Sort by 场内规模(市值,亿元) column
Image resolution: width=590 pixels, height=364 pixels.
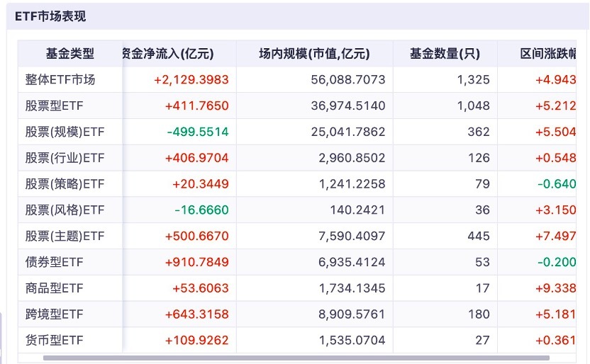pos(314,54)
